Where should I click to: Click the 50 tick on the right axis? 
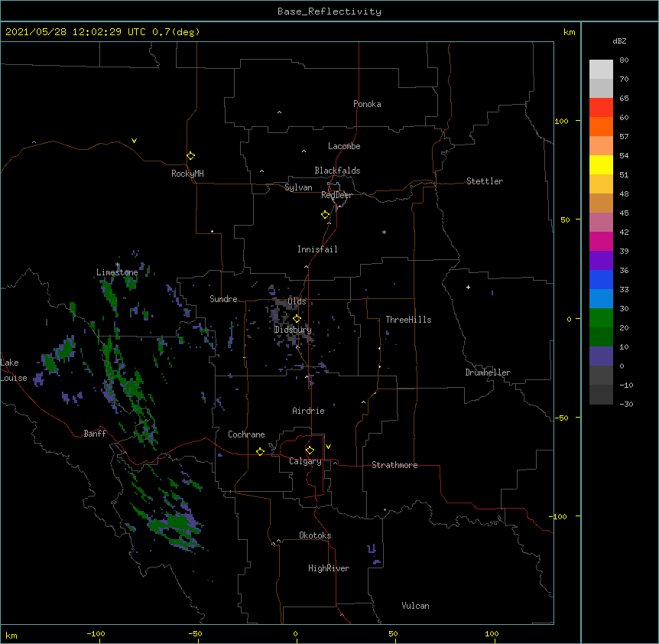pyautogui.click(x=565, y=220)
